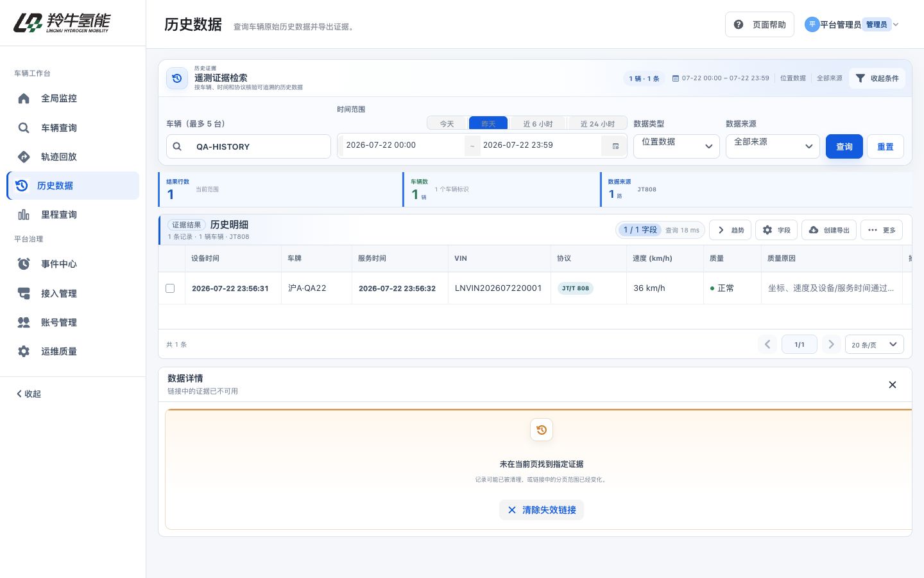
Task: Go to previous page arrow in pagination
Action: click(x=767, y=344)
